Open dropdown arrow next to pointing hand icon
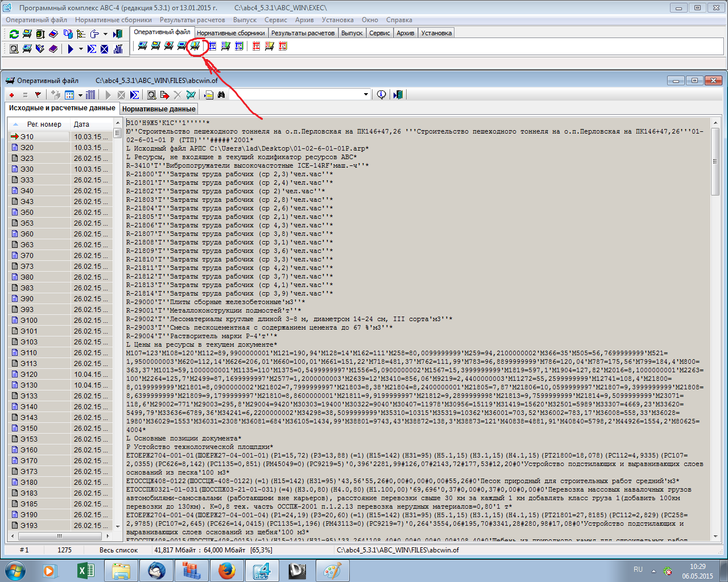Screen dimensions: 728x582 pos(105,34)
